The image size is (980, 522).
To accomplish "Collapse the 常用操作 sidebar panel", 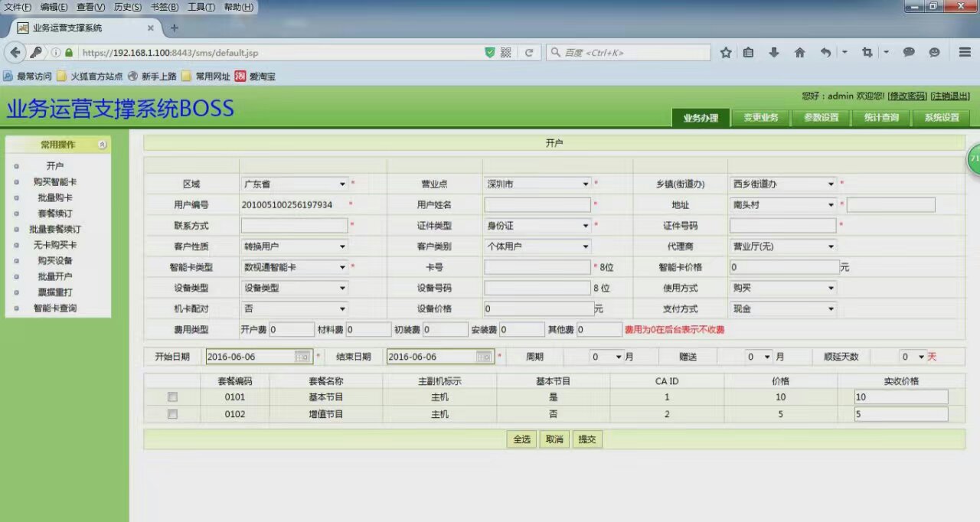I will click(102, 145).
